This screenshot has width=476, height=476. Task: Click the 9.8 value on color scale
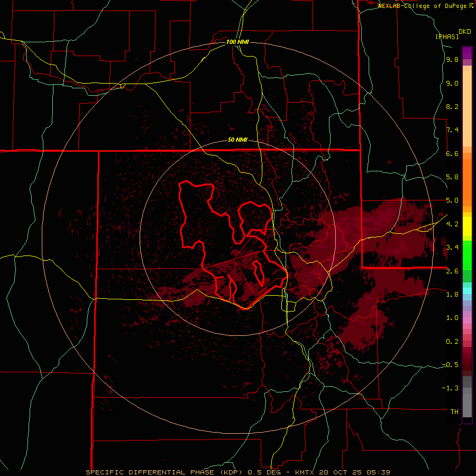click(x=452, y=60)
